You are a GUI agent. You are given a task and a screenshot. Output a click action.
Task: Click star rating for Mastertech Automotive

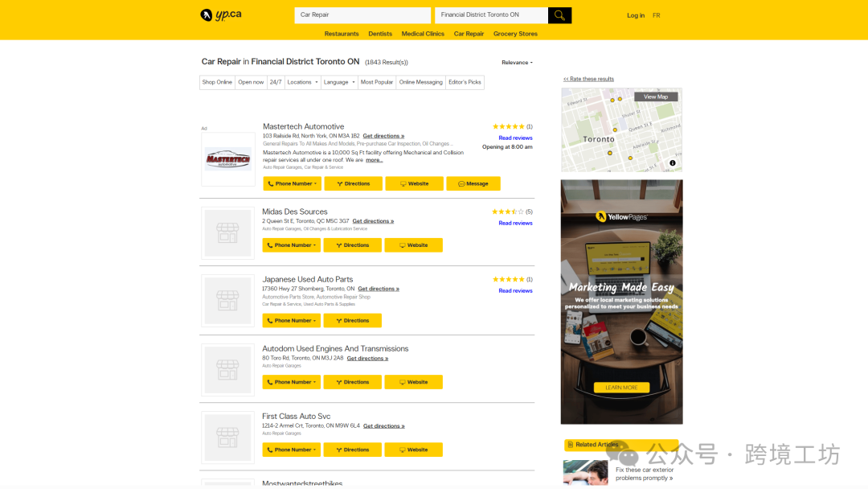(x=508, y=126)
